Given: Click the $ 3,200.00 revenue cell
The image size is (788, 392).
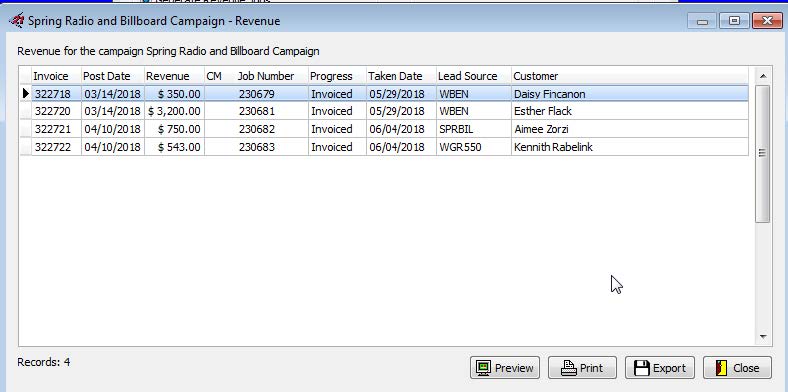Looking at the screenshot, I should 174,111.
